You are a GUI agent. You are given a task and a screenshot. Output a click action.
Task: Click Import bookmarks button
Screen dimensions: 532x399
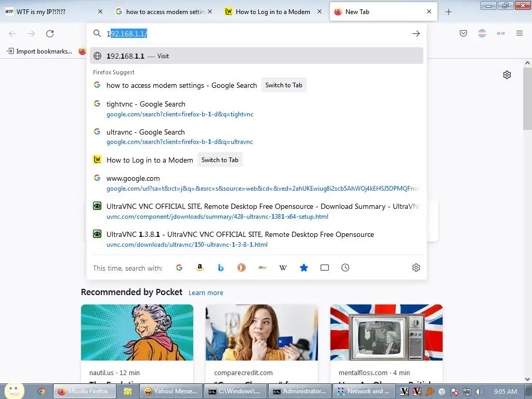click(39, 51)
